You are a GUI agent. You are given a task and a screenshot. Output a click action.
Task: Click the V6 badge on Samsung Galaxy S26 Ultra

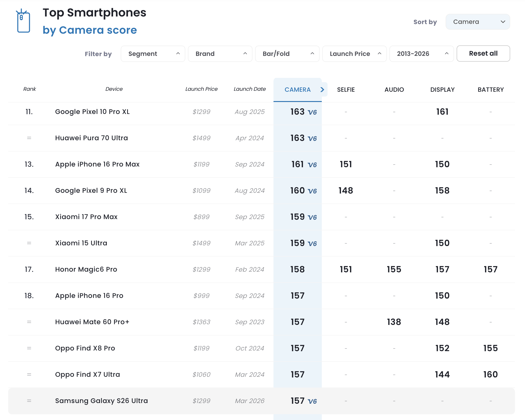pyautogui.click(x=312, y=401)
